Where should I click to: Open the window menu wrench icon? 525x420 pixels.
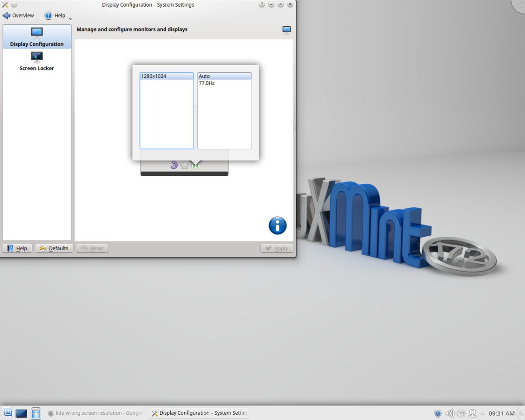pos(5,5)
